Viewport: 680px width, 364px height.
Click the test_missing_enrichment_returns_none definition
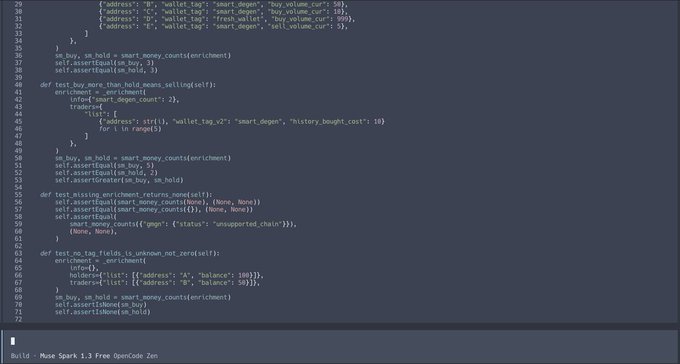[126, 195]
